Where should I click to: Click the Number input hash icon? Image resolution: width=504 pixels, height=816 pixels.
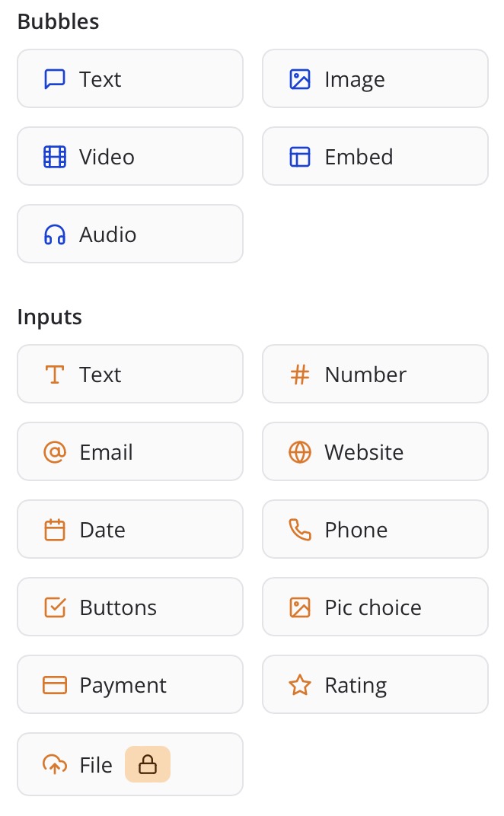[300, 375]
